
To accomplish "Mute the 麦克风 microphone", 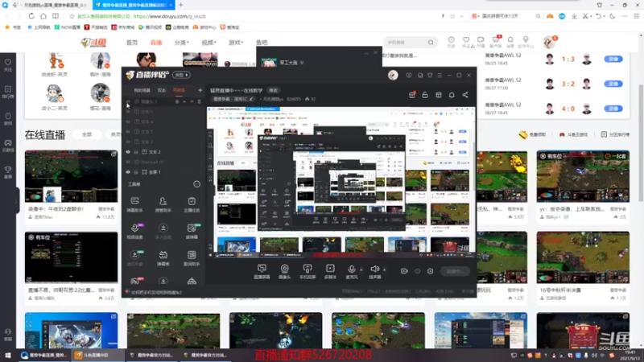I will click(x=352, y=271).
